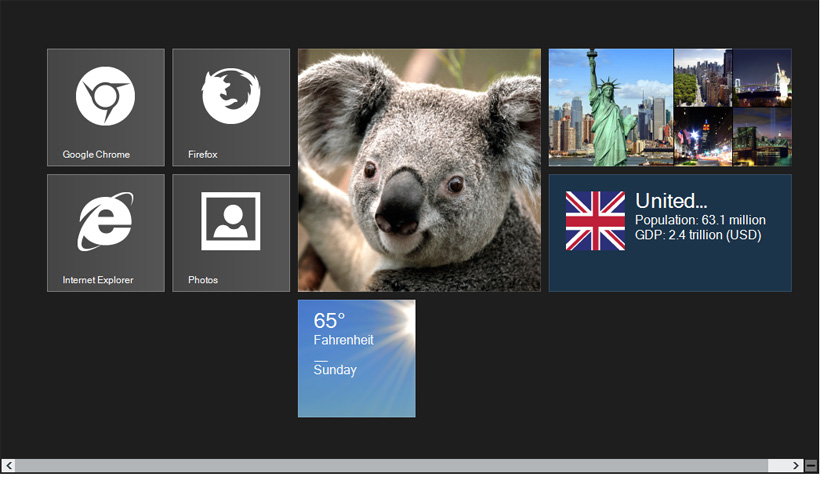Click the 'Firefox' tile label

(203, 155)
